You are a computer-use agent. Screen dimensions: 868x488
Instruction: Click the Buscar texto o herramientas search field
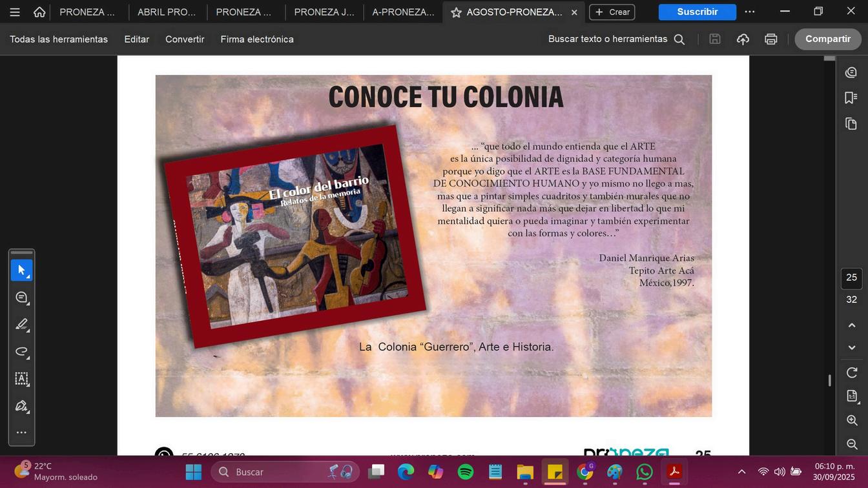coord(616,39)
